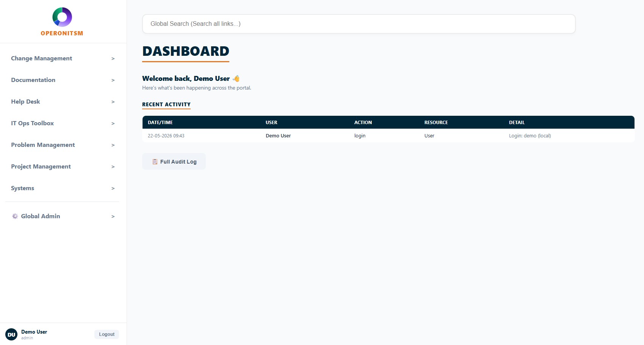
Task: Expand the Project Management chevron
Action: pyautogui.click(x=113, y=167)
